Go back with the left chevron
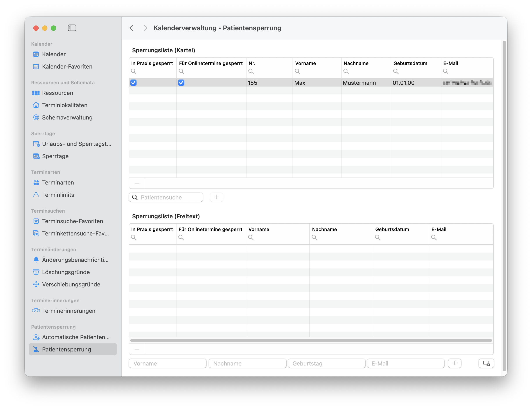The height and width of the screenshot is (409, 532). [x=132, y=28]
